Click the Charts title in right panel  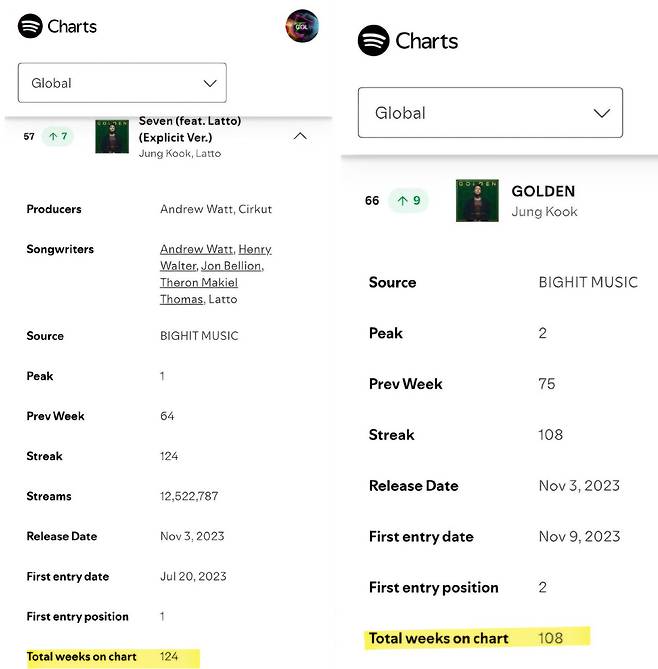click(x=426, y=41)
